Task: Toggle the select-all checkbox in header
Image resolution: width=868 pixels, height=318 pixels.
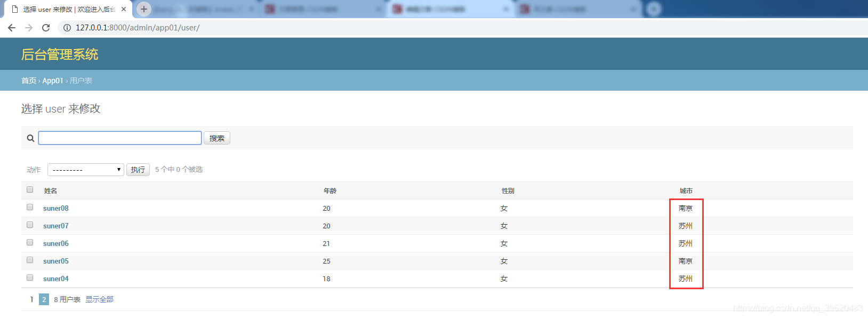Action: point(30,189)
